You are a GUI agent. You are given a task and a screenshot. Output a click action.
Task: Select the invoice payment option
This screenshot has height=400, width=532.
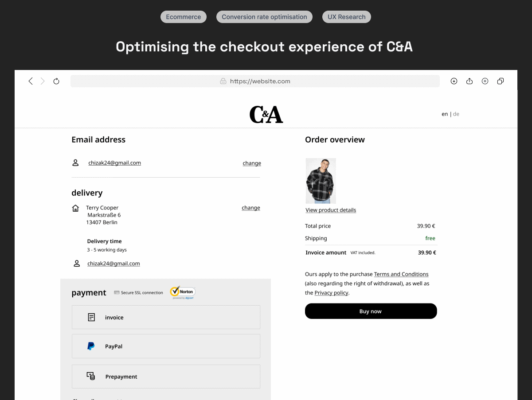point(166,317)
